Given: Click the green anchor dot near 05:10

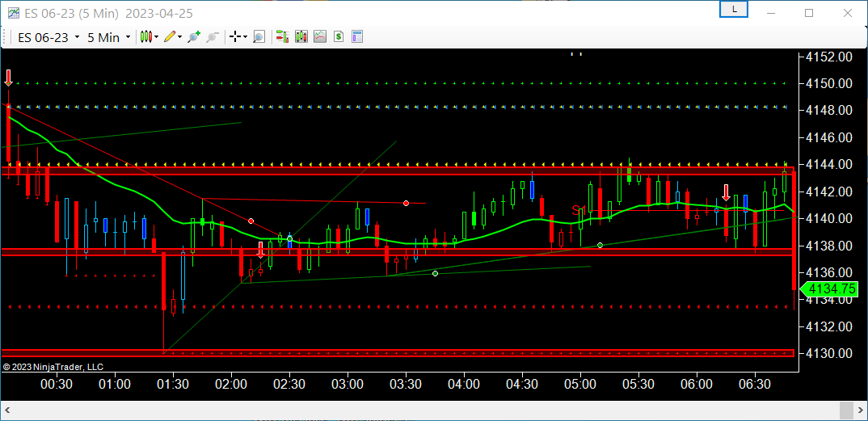Looking at the screenshot, I should tap(600, 245).
